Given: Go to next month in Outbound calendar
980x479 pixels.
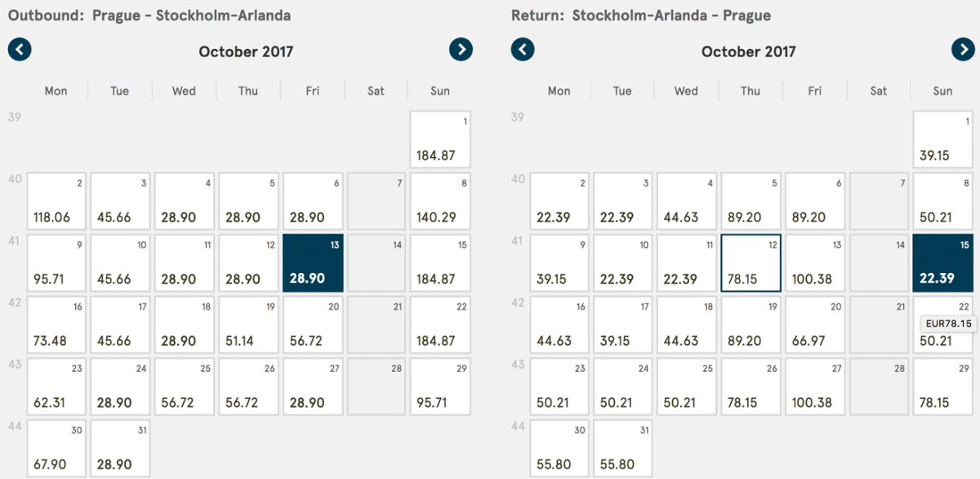Looking at the screenshot, I should pos(461,50).
